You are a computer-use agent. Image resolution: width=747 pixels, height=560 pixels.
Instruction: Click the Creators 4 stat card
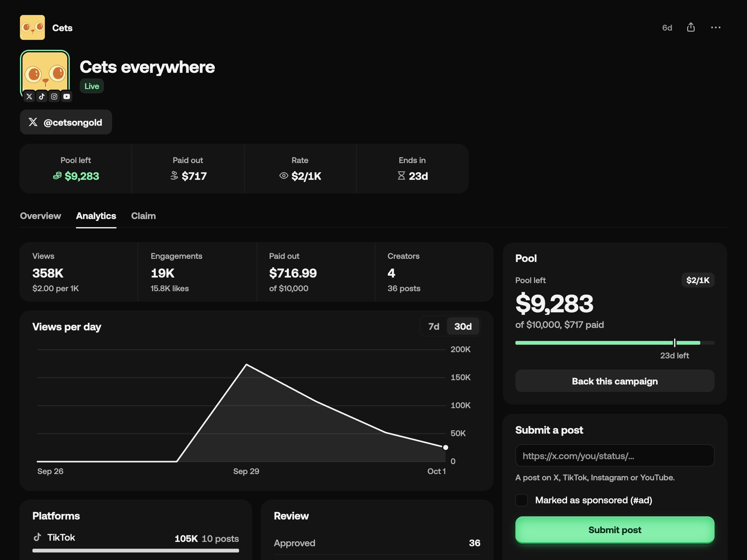coord(434,272)
